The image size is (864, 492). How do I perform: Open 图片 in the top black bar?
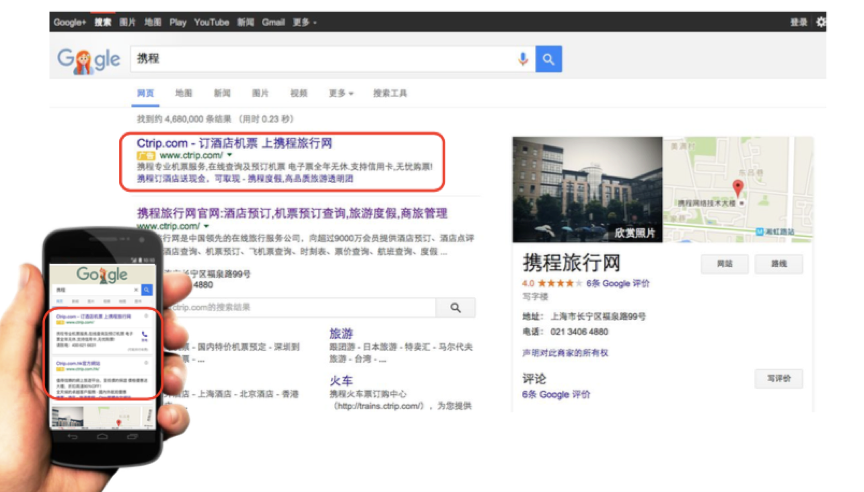(x=127, y=23)
